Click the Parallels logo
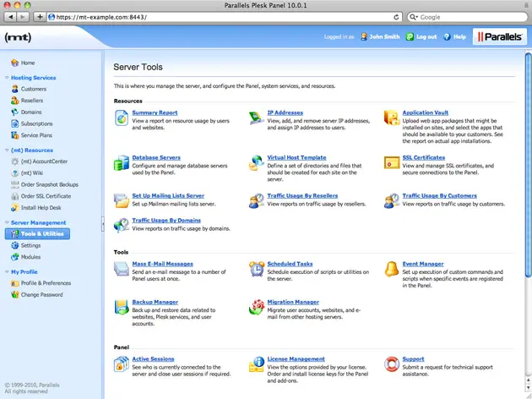The height and width of the screenshot is (399, 532). coord(500,36)
